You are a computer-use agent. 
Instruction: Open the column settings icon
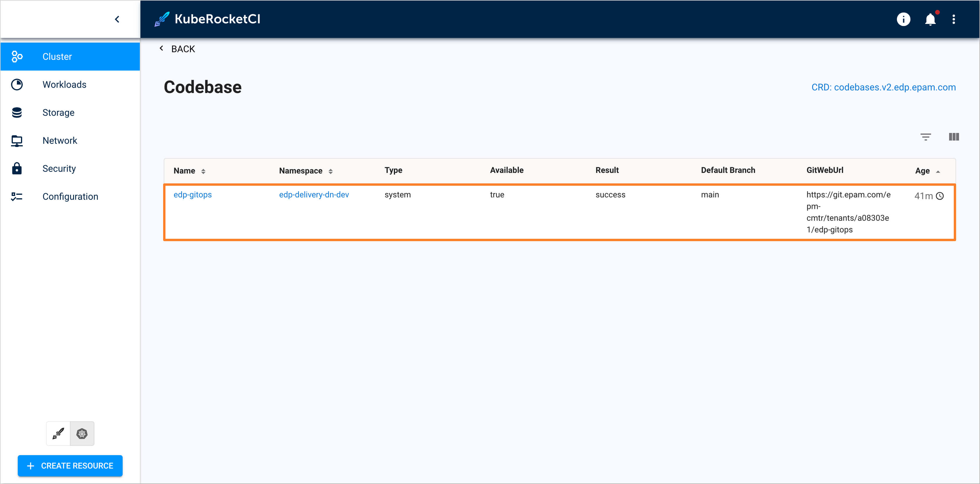click(954, 137)
